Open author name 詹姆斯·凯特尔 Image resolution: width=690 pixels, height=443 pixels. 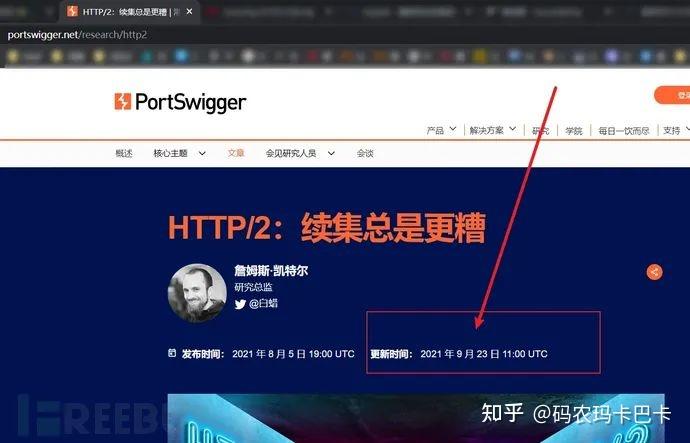pyautogui.click(x=271, y=271)
